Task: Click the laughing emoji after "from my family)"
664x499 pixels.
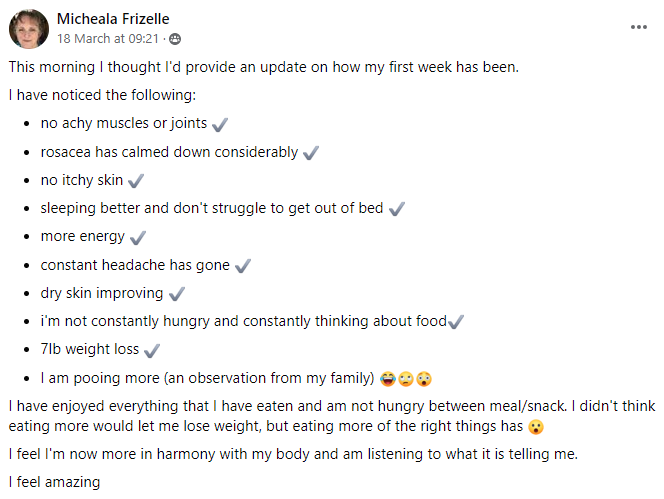Action: point(388,379)
